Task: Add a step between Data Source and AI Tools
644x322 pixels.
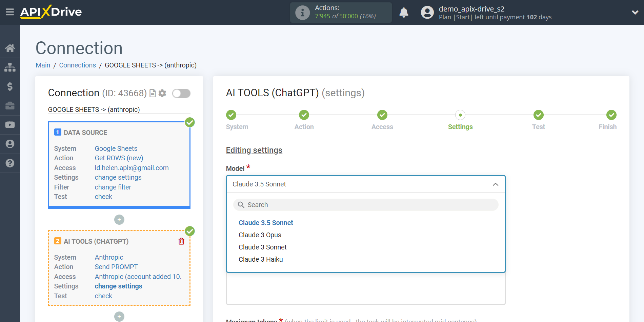Action: click(x=119, y=220)
